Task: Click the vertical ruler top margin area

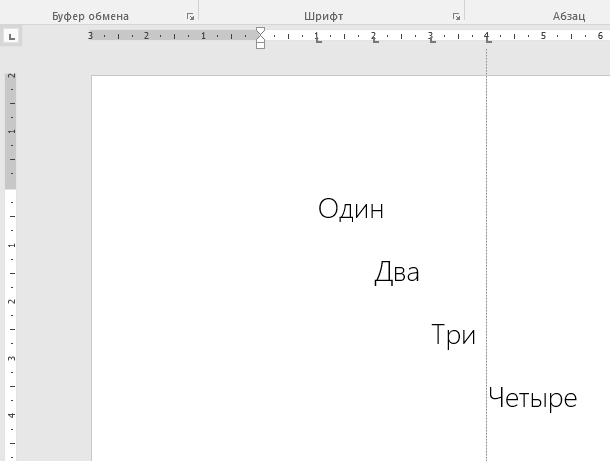Action: point(11,131)
